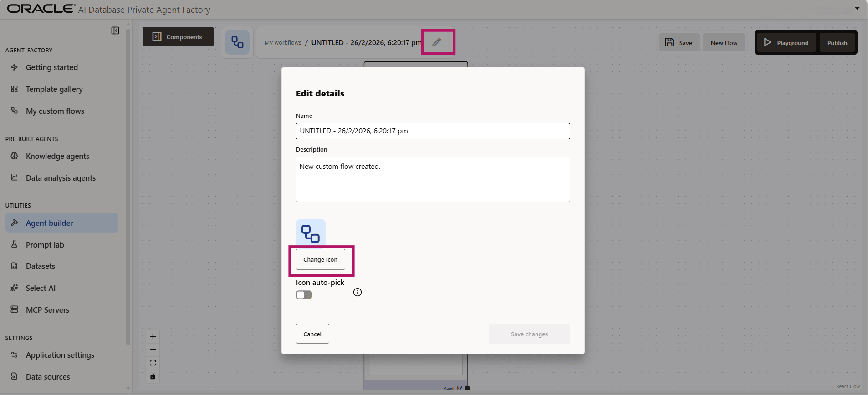868x395 pixels.
Task: Open Select AI utility
Action: pos(62,288)
